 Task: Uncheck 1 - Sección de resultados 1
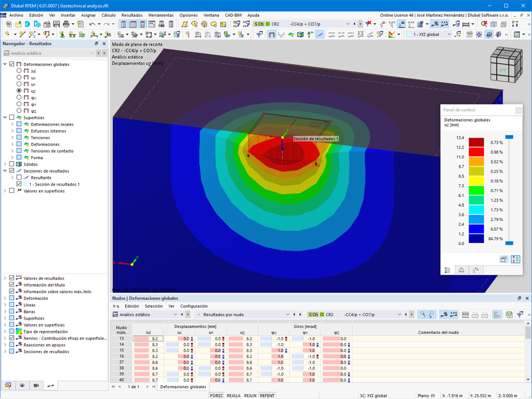tap(19, 184)
